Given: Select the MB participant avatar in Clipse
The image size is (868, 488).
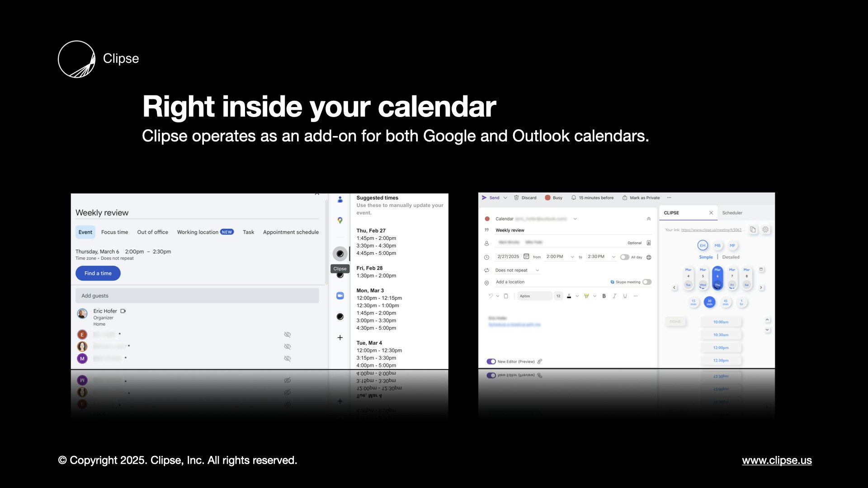Looking at the screenshot, I should 717,245.
